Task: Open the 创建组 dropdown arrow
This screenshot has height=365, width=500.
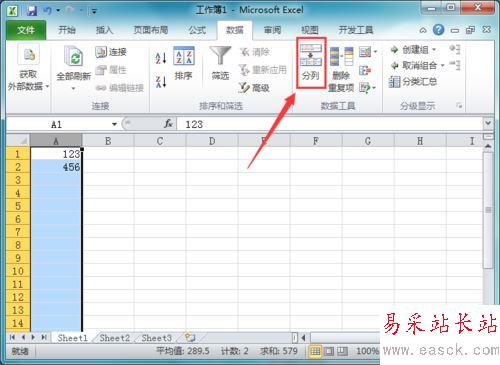Action: tap(434, 50)
